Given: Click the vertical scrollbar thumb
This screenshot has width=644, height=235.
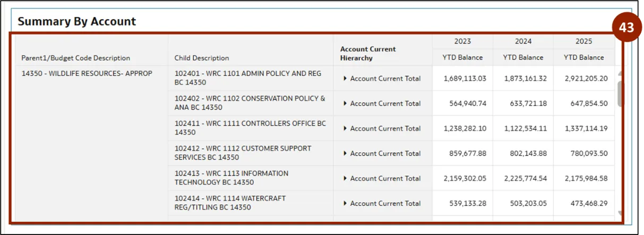Looking at the screenshot, I should (620, 93).
